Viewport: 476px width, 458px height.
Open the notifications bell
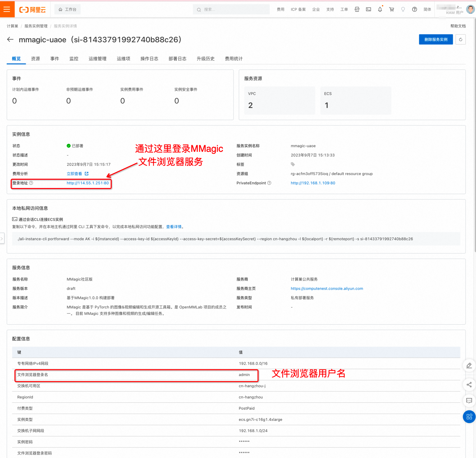point(380,10)
